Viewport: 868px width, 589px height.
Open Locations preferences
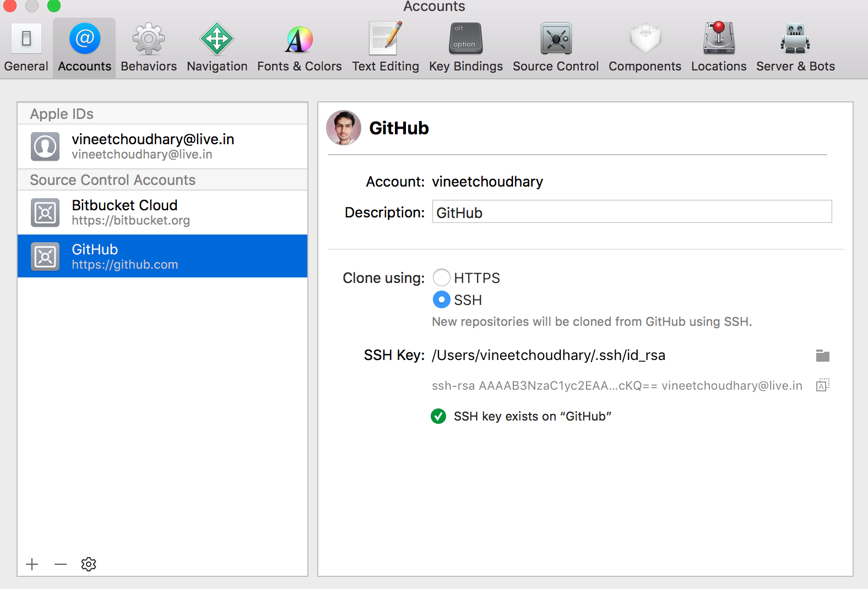pyautogui.click(x=719, y=48)
